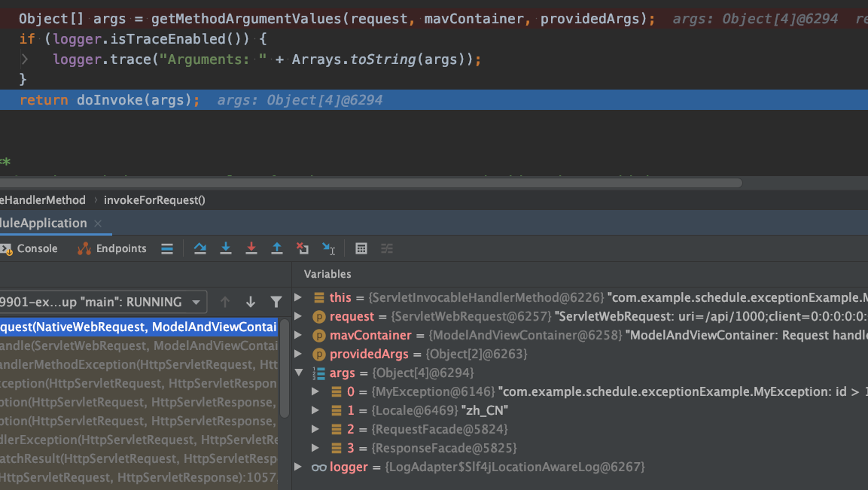Collapse the 'args' variable node
Viewport: 868px width, 490px height.
click(299, 373)
